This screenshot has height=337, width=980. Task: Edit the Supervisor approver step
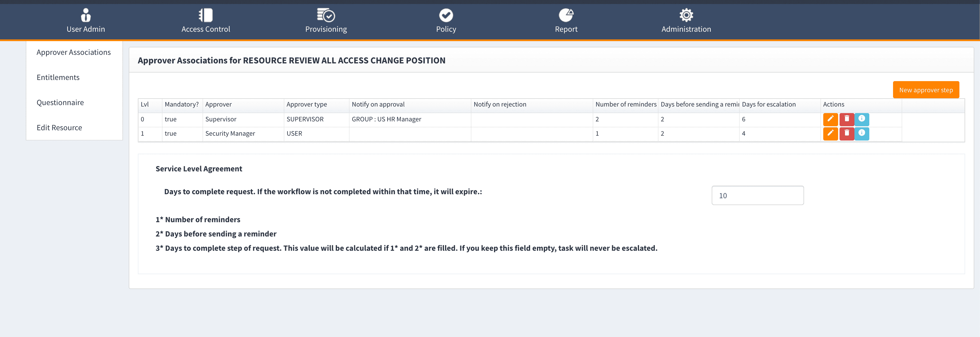[830, 119]
